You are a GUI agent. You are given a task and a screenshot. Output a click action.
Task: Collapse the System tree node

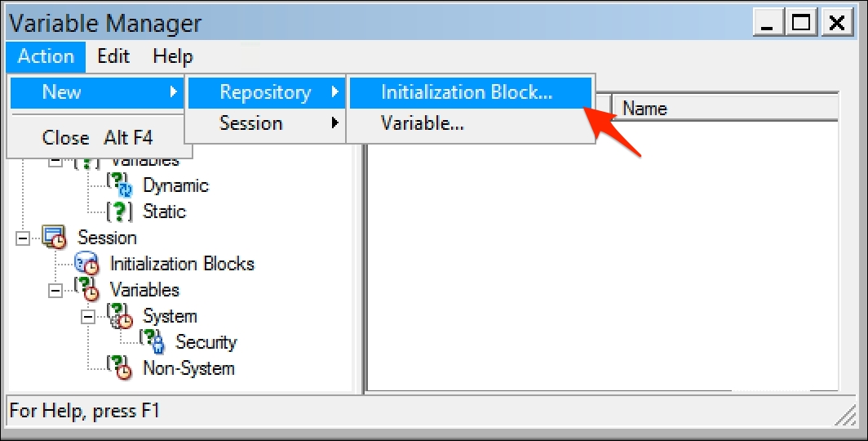click(x=88, y=317)
